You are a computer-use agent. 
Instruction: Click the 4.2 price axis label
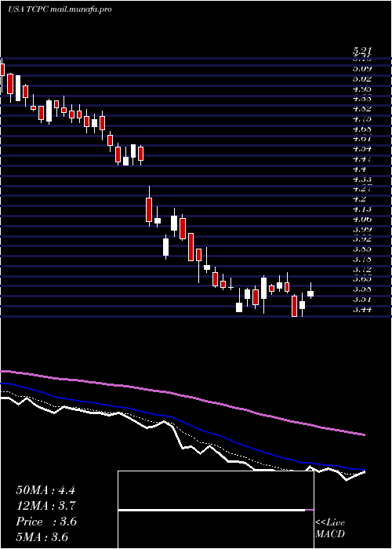tap(359, 199)
